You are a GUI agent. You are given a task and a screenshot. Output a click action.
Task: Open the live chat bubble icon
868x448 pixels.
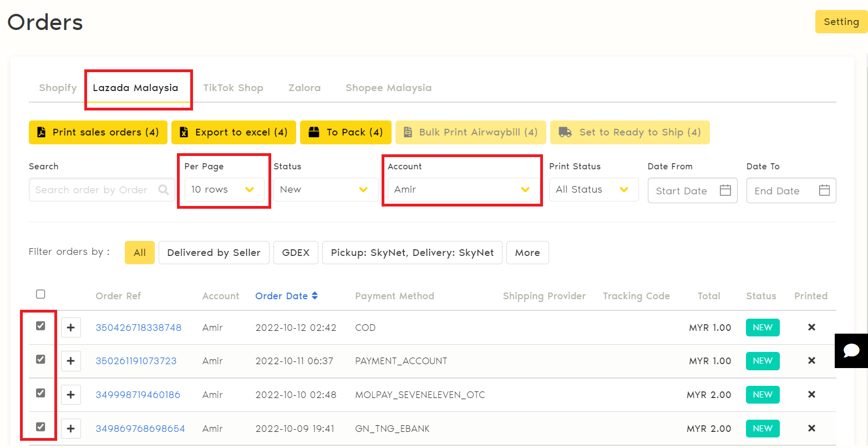pos(851,351)
